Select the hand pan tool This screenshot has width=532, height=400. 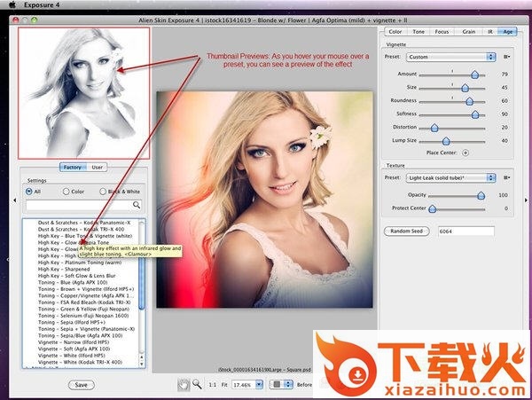pos(184,384)
